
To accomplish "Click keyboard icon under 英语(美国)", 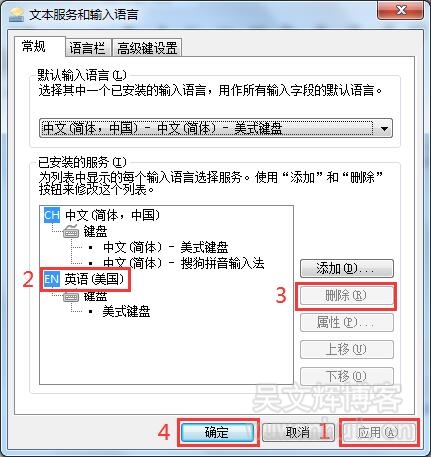I will [71, 296].
